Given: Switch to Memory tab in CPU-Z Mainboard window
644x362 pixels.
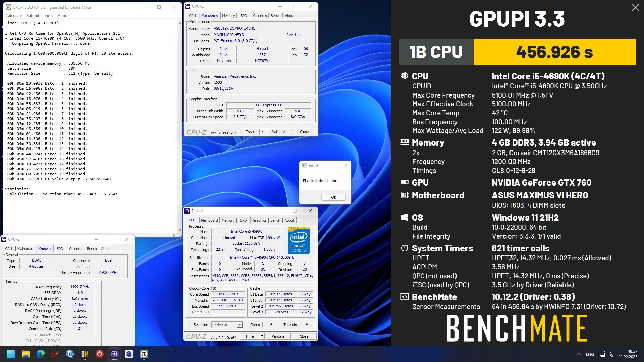Looking at the screenshot, I should (x=228, y=16).
